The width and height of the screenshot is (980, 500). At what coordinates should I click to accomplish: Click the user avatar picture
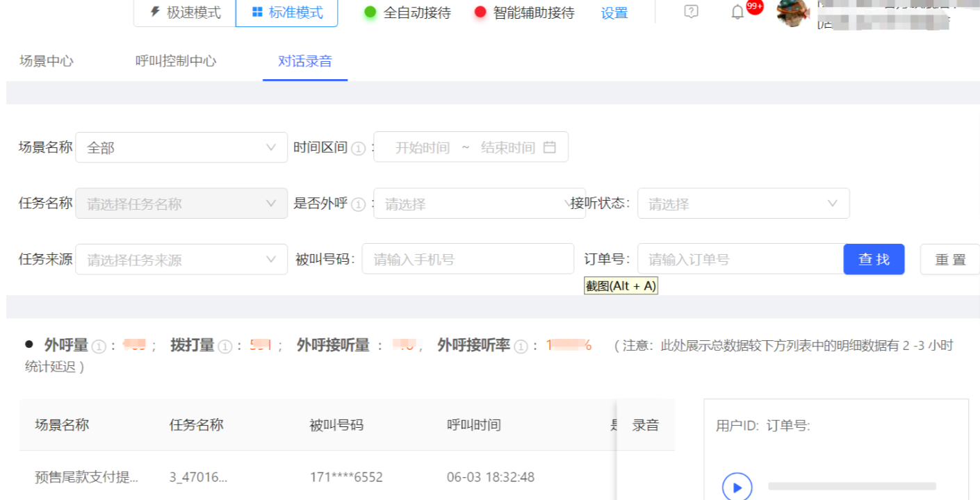click(792, 12)
